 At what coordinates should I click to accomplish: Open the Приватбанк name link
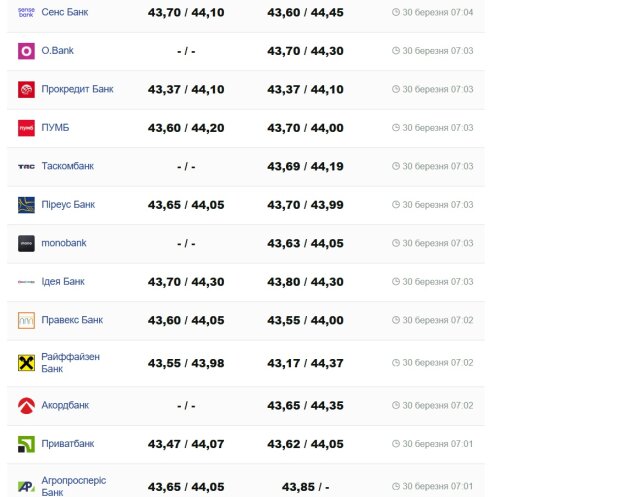point(68,444)
